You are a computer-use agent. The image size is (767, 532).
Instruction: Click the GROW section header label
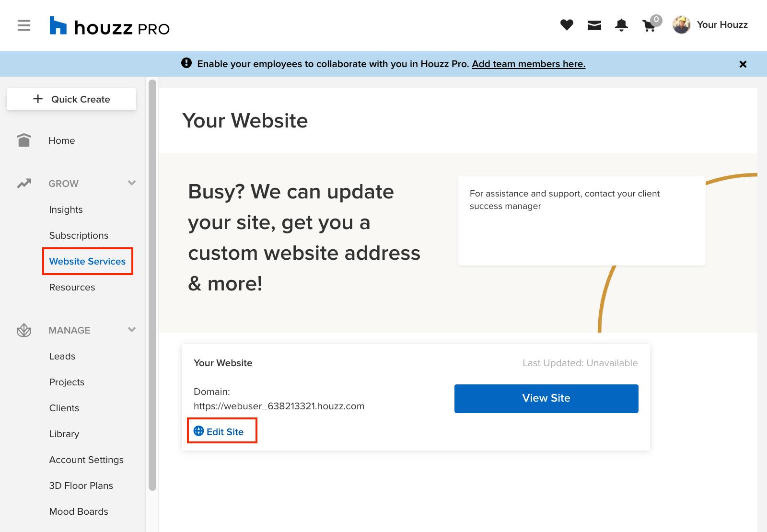63,184
